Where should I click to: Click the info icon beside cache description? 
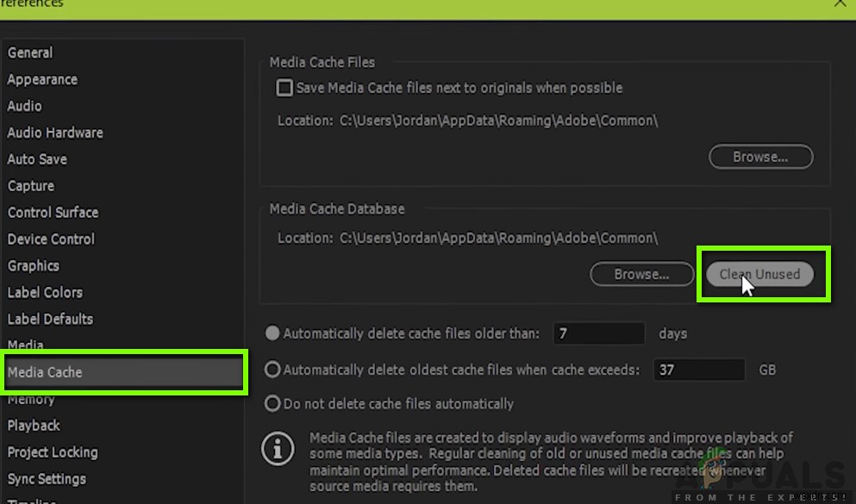point(278,448)
